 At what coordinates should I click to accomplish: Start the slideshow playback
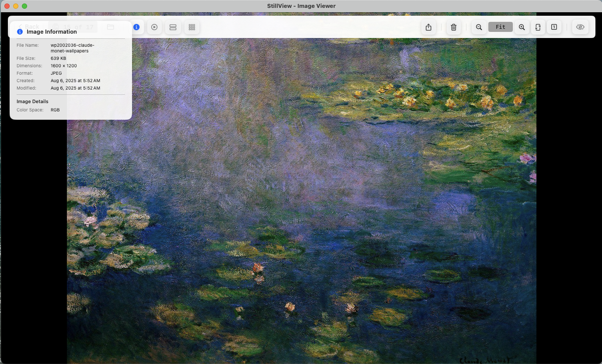pos(154,27)
